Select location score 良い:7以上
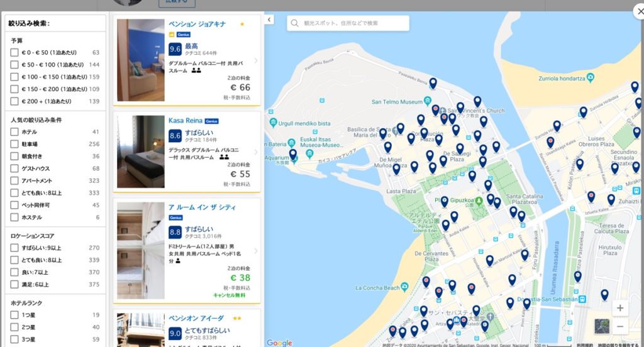644x347 pixels. click(14, 272)
